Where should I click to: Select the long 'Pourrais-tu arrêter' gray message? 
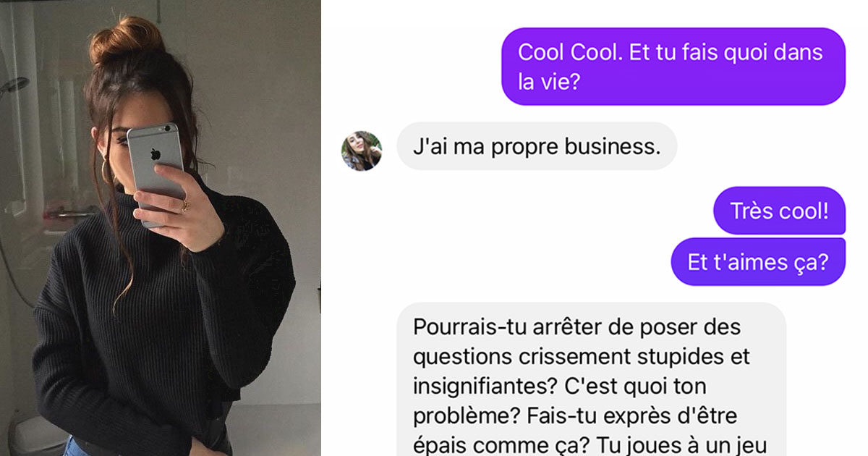pos(592,379)
